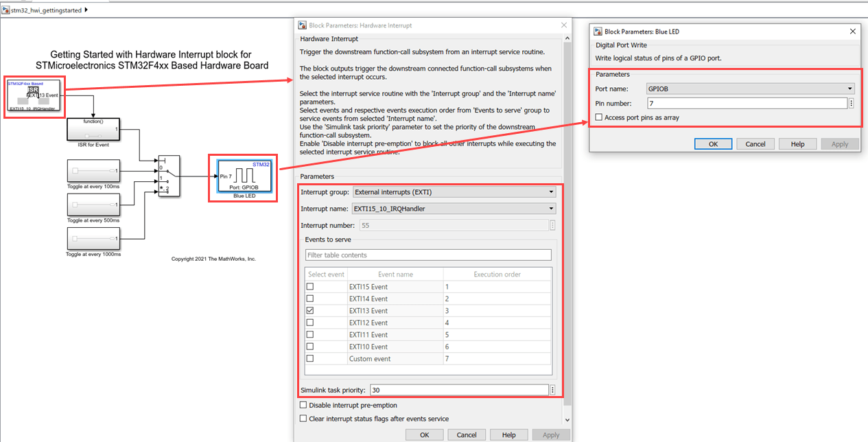Click Cancel in Hardware Interrupt dialog
This screenshot has width=868, height=442.
pos(467,434)
